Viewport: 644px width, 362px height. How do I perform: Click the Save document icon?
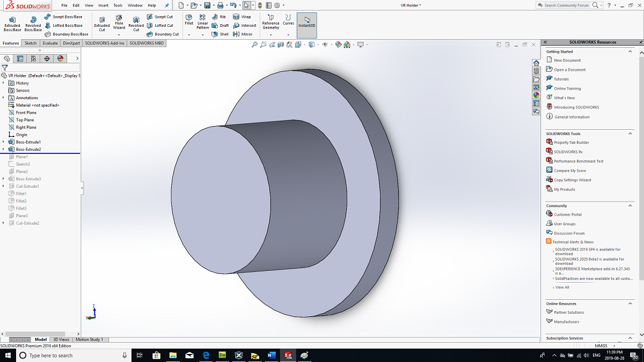(207, 5)
